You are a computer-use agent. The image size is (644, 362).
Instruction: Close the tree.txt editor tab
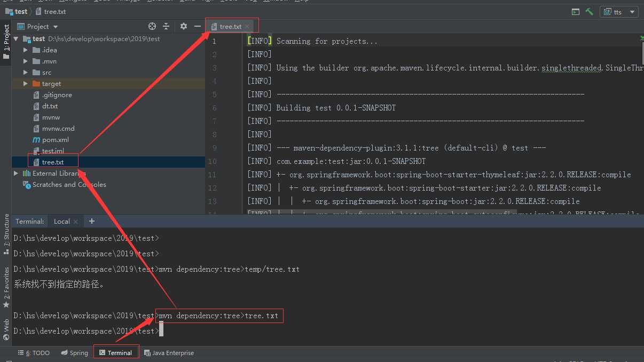point(247,26)
